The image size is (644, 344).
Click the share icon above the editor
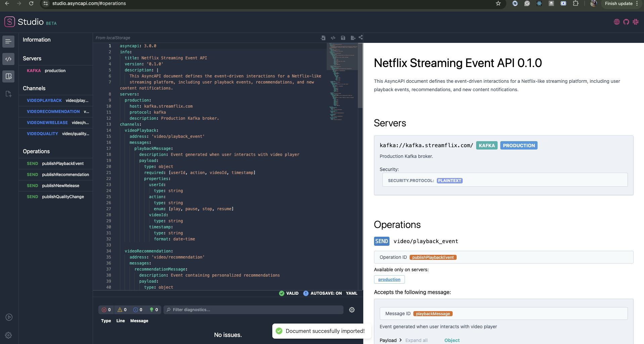tap(361, 37)
